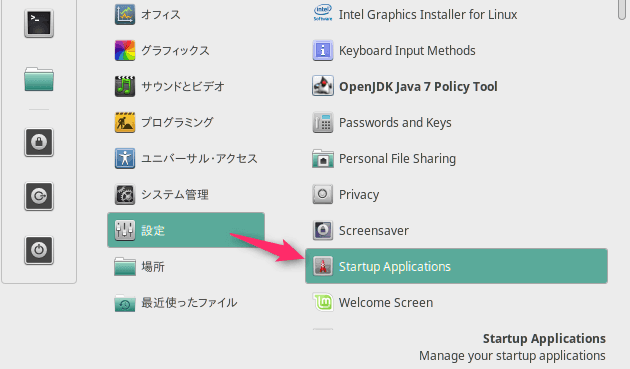Click the Screensaver lock icon
630x369 pixels.
[323, 230]
